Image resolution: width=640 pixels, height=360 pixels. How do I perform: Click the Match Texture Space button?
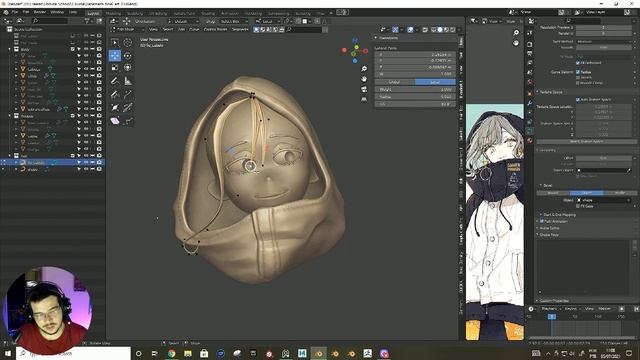coord(586,142)
